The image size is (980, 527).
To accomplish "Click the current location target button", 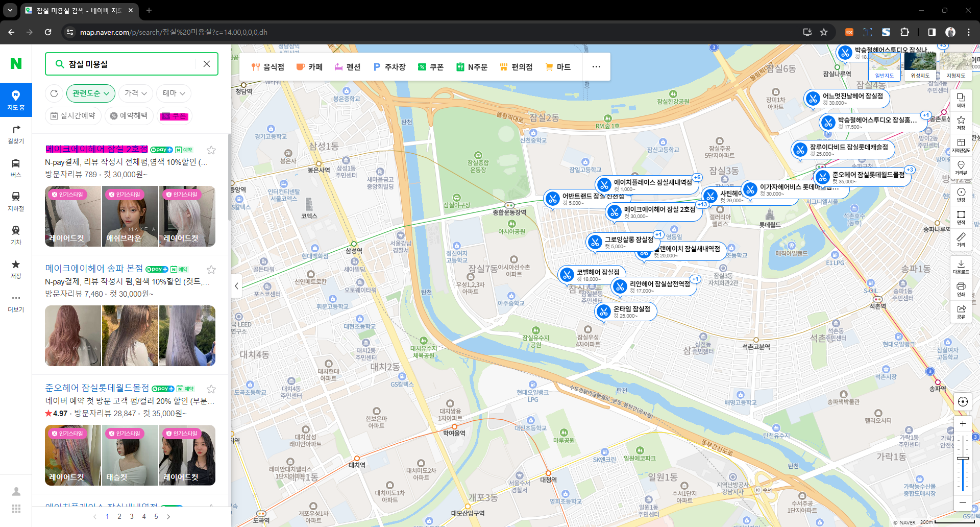I will pos(963,401).
